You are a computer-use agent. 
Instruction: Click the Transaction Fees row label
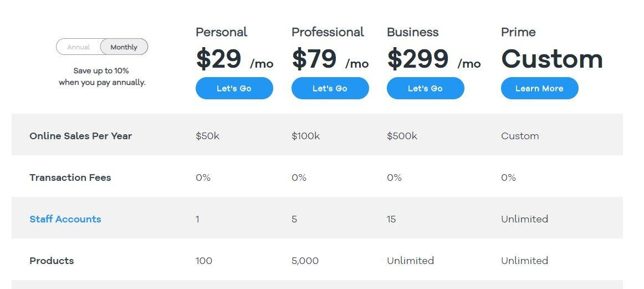click(x=70, y=178)
